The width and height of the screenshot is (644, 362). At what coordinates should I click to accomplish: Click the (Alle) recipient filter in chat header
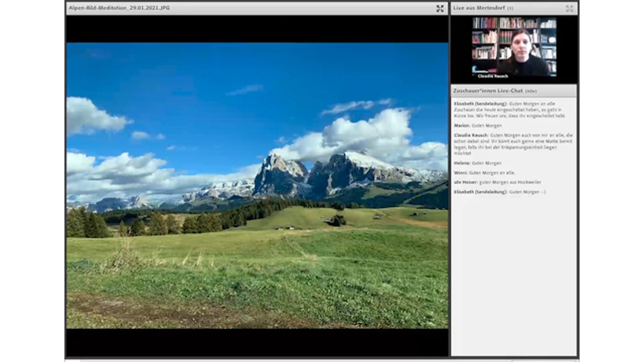(531, 91)
